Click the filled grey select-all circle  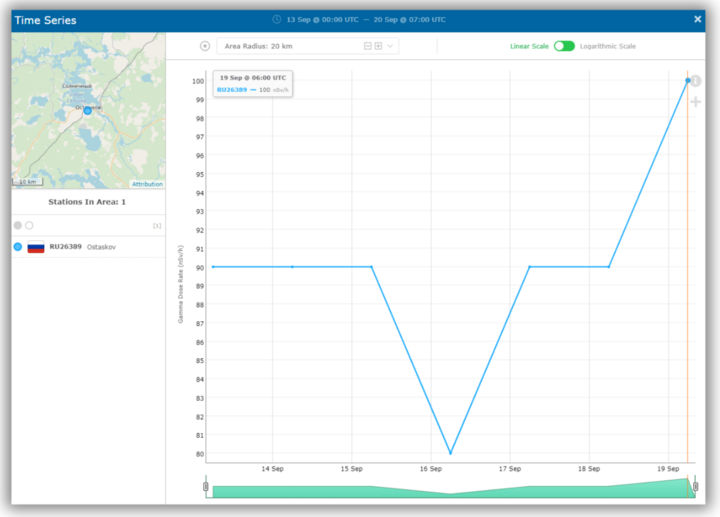[18, 225]
